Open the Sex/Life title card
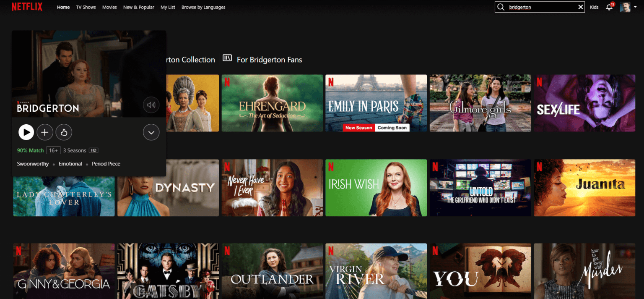The width and height of the screenshot is (644, 299). click(x=584, y=103)
